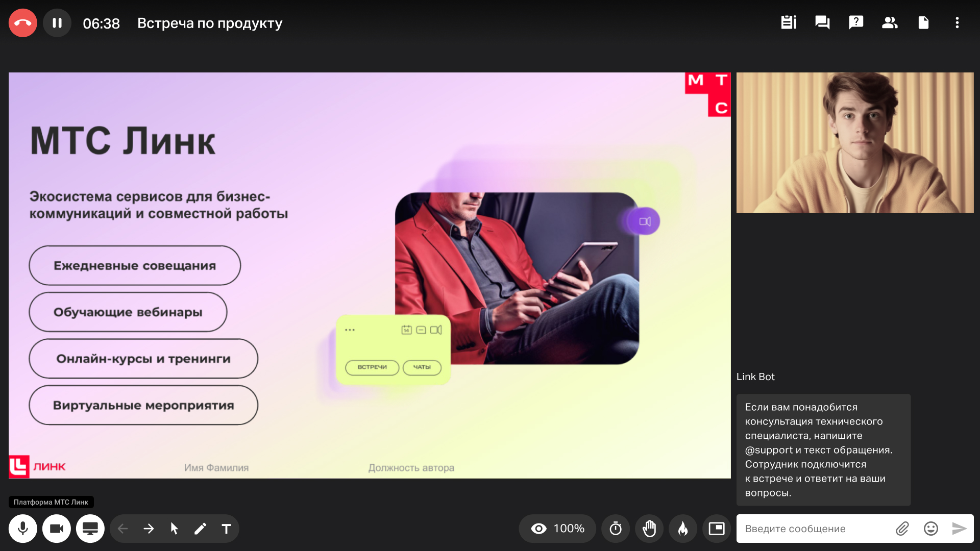Switch to picture-in-picture layout
The image size is (980, 551).
pyautogui.click(x=717, y=529)
